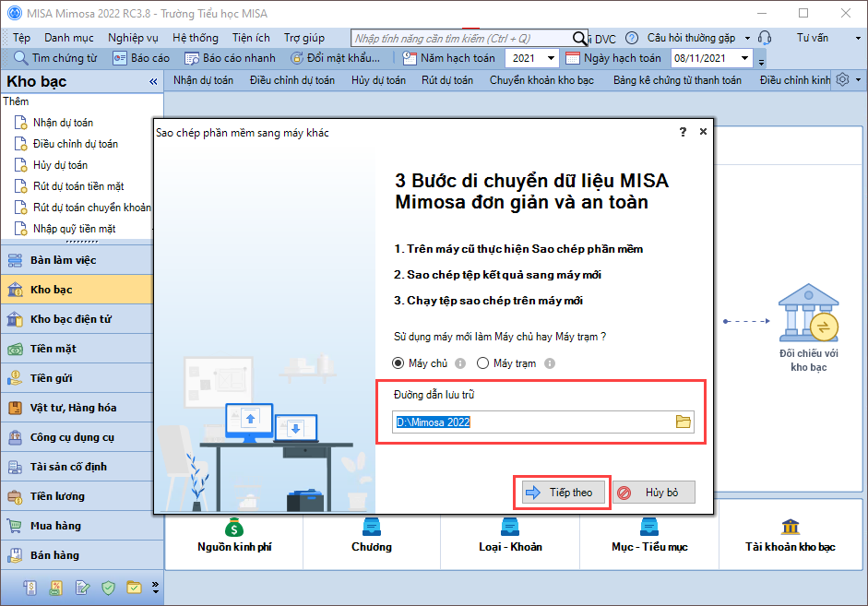868x606 pixels.
Task: Expand the arrow beside Câu hỏi thường gặp
Action: click(x=747, y=38)
